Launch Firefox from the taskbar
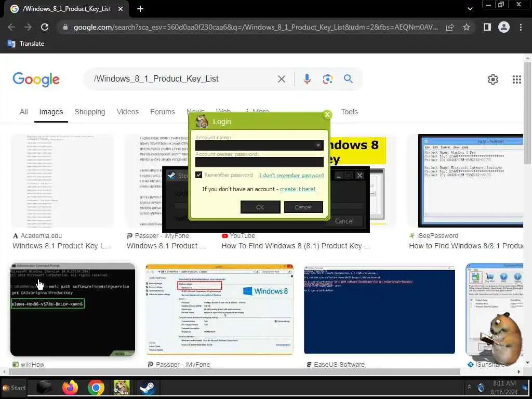The height and width of the screenshot is (399, 532). click(70, 388)
